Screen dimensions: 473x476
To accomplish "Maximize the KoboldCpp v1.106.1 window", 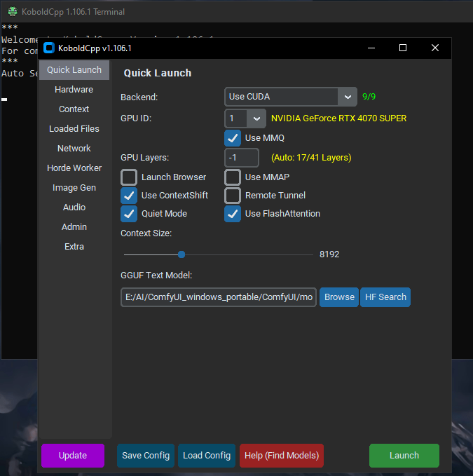I will [x=403, y=48].
